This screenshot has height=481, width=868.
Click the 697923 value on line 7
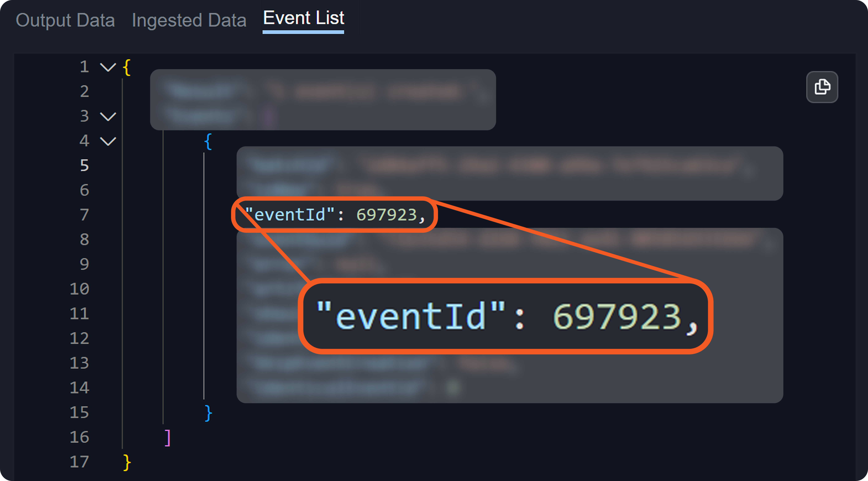386,215
